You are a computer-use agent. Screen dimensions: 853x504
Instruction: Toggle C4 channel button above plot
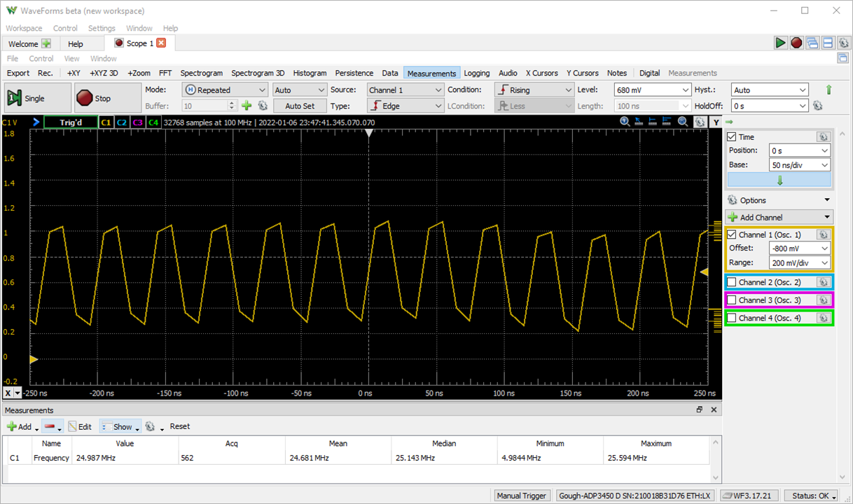[153, 122]
